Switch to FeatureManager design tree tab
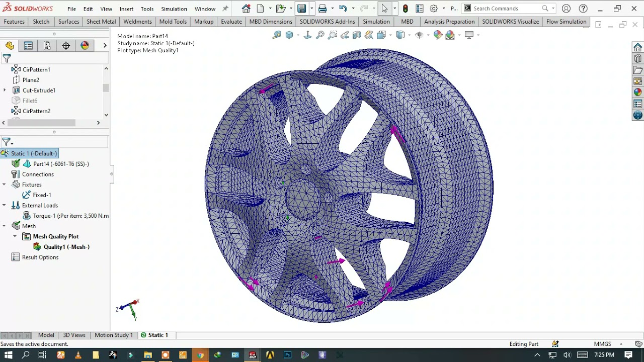644x362 pixels. (10, 46)
